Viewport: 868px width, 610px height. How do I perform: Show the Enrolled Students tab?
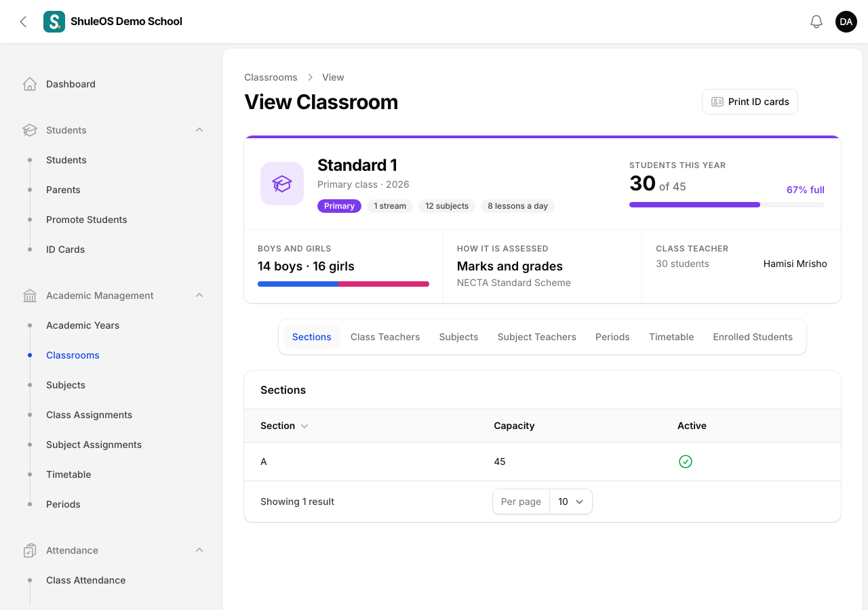[753, 337]
